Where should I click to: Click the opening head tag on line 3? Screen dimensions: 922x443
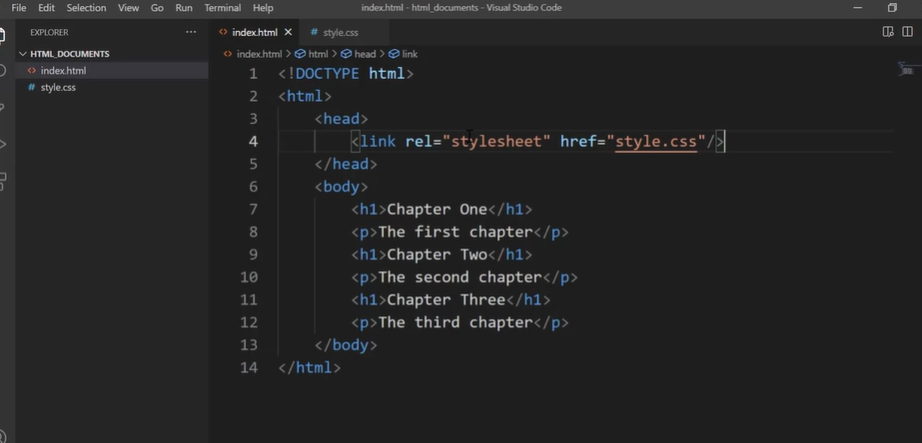point(341,119)
